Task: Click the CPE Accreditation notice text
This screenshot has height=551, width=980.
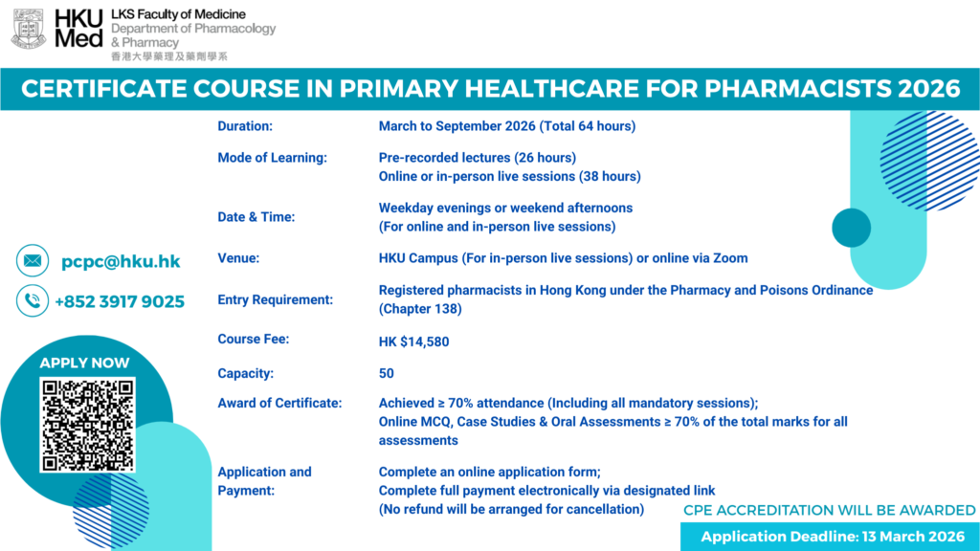Action: point(829,510)
